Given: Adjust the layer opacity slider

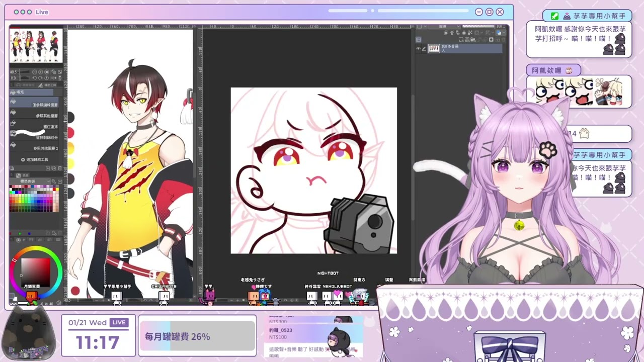Looking at the screenshot, I should tap(478, 26).
